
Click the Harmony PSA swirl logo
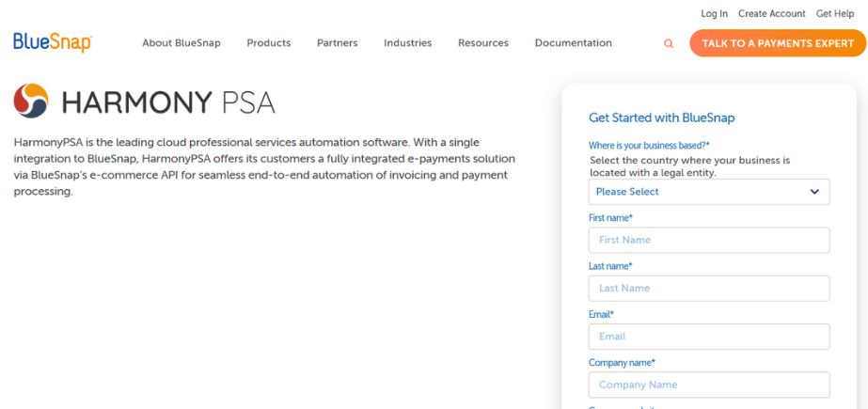31,101
